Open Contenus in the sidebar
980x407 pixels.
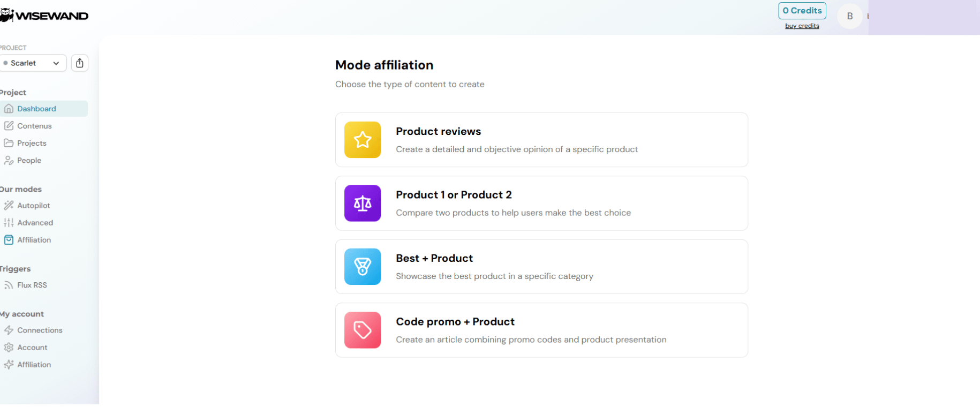(34, 126)
